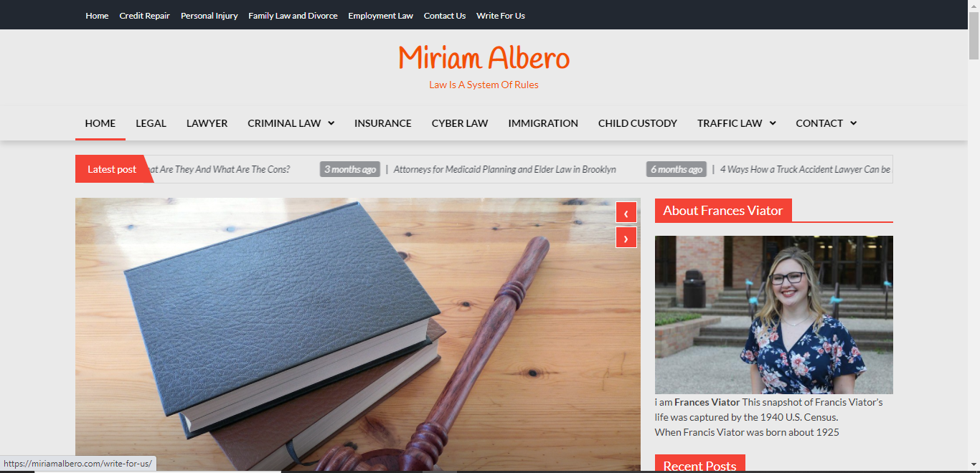Open the CHILD CUSTODY menu item
The width and height of the screenshot is (980, 473).
pos(638,123)
